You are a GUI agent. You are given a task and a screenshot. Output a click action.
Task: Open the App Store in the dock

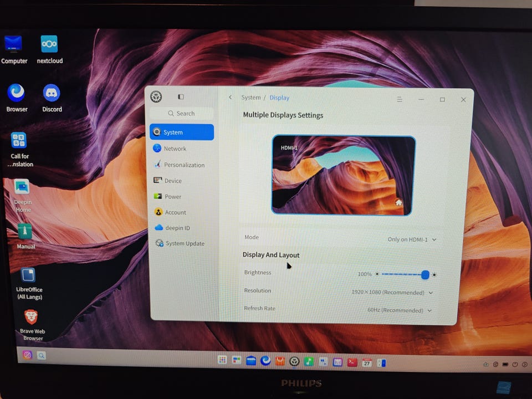(x=280, y=361)
